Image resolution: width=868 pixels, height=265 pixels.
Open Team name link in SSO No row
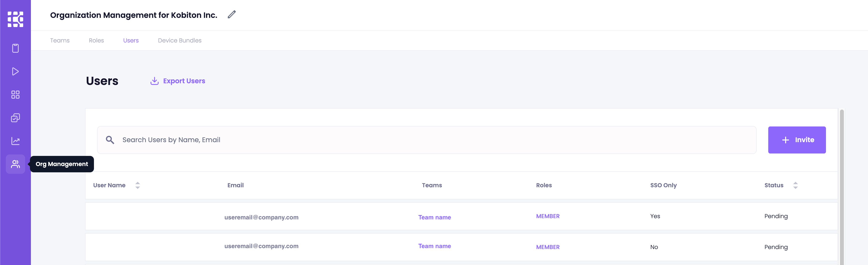pos(435,246)
